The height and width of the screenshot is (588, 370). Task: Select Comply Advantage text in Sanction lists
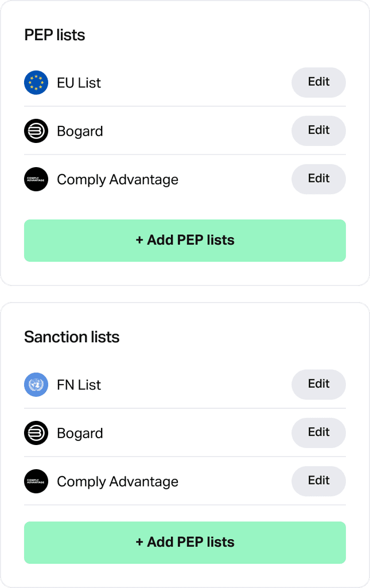coord(118,482)
